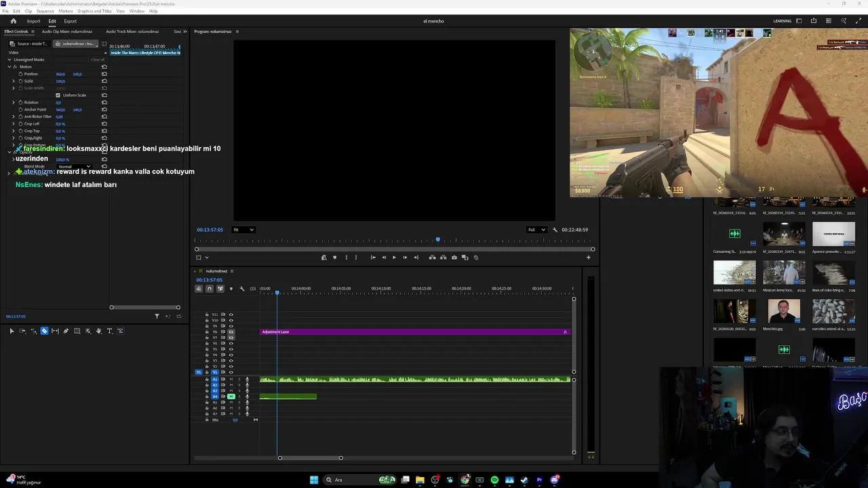
Task: Toggle track lock for V5
Action: 207,349
